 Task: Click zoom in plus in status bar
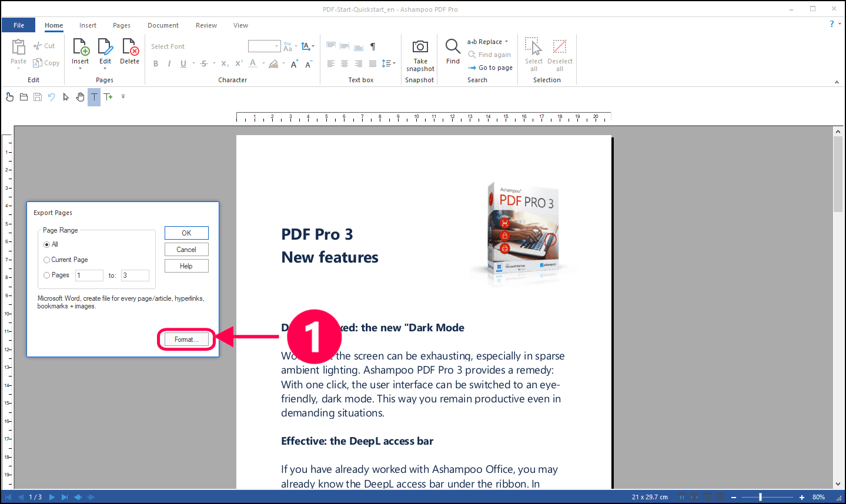[801, 497]
